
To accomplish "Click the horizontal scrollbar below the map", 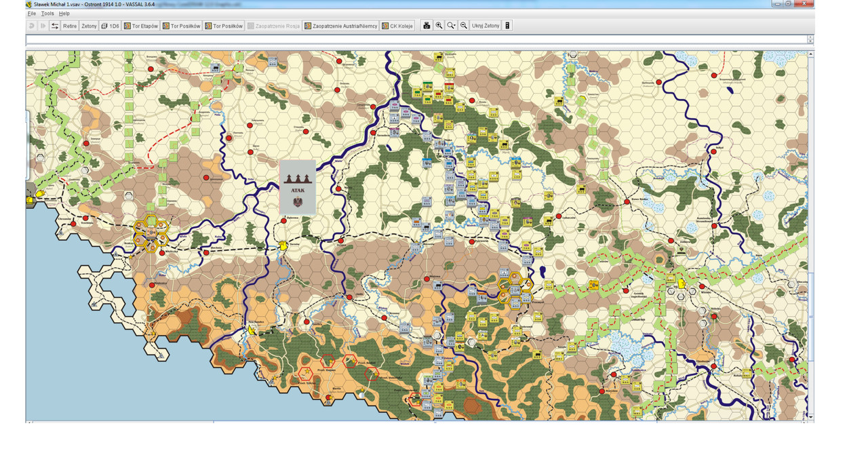I will tap(416, 422).
